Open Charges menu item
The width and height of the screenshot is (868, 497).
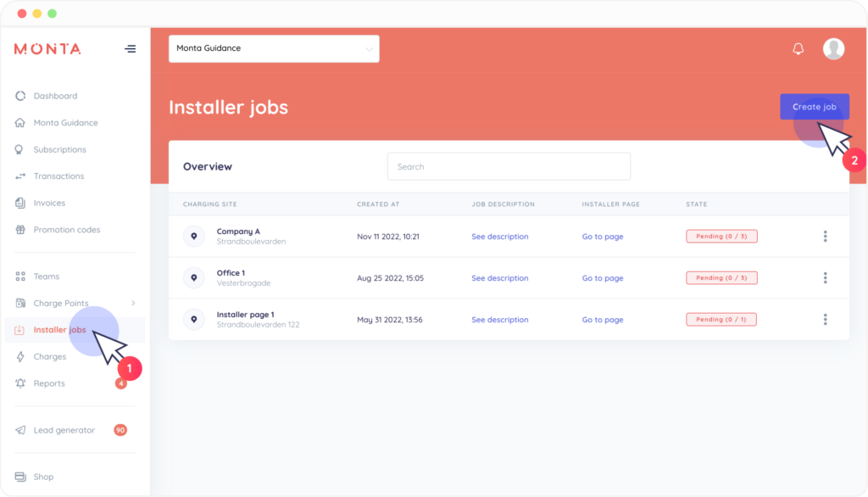tap(50, 356)
